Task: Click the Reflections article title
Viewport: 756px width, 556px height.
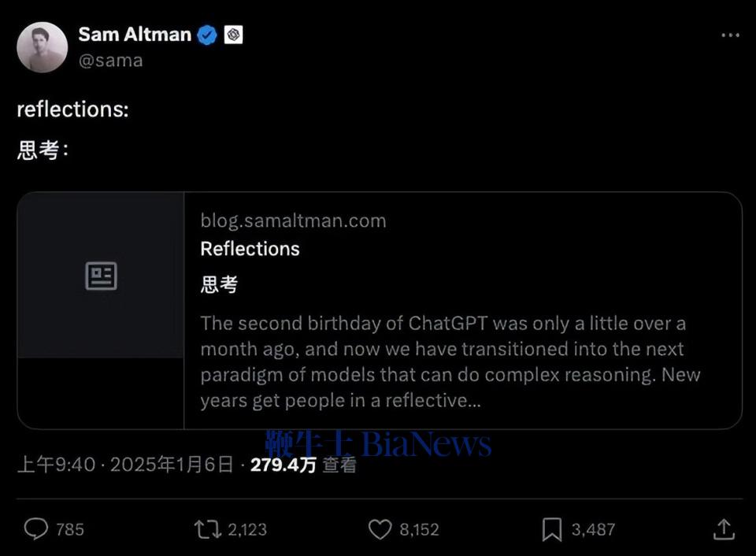Action: coord(250,249)
